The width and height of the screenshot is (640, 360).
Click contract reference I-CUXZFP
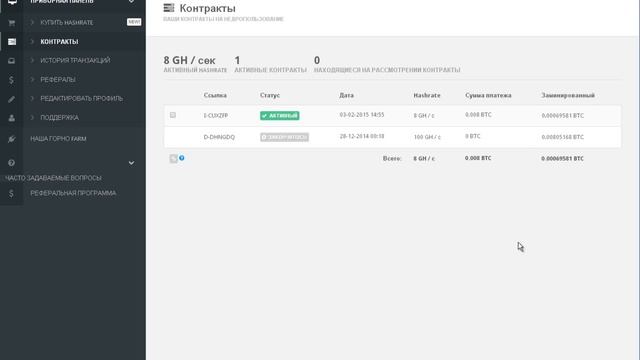click(216, 116)
